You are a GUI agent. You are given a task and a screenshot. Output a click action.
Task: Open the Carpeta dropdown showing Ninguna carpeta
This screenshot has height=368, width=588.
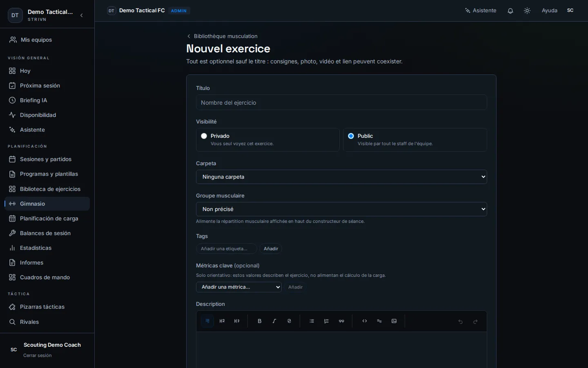341,177
